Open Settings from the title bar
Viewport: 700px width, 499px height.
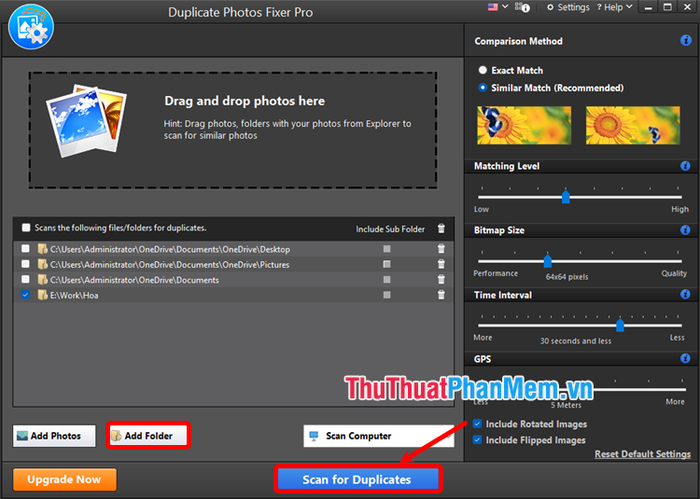tap(568, 7)
